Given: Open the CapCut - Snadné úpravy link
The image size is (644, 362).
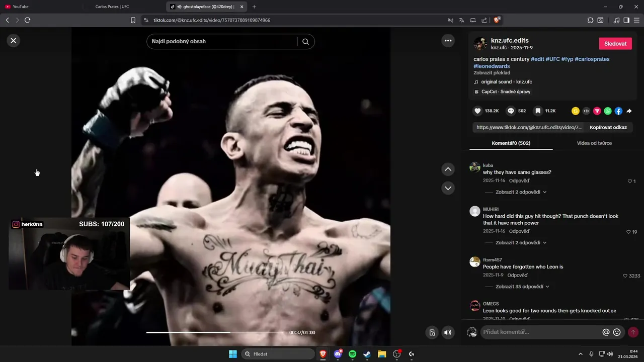Looking at the screenshot, I should (506, 92).
